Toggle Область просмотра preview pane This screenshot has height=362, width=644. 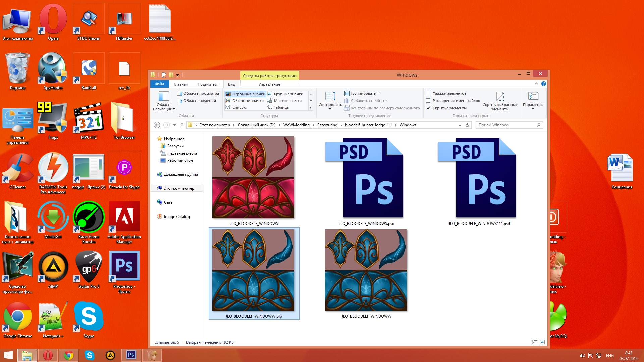pyautogui.click(x=198, y=93)
